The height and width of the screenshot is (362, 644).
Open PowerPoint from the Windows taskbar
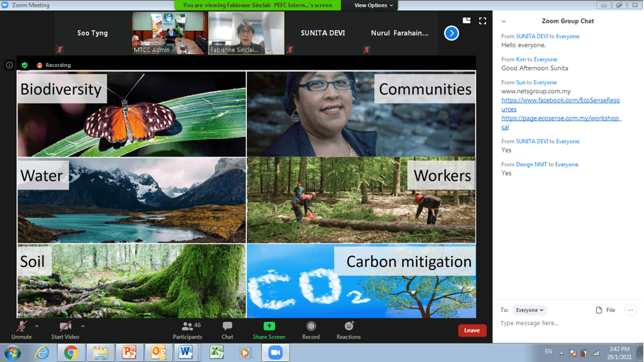129,352
